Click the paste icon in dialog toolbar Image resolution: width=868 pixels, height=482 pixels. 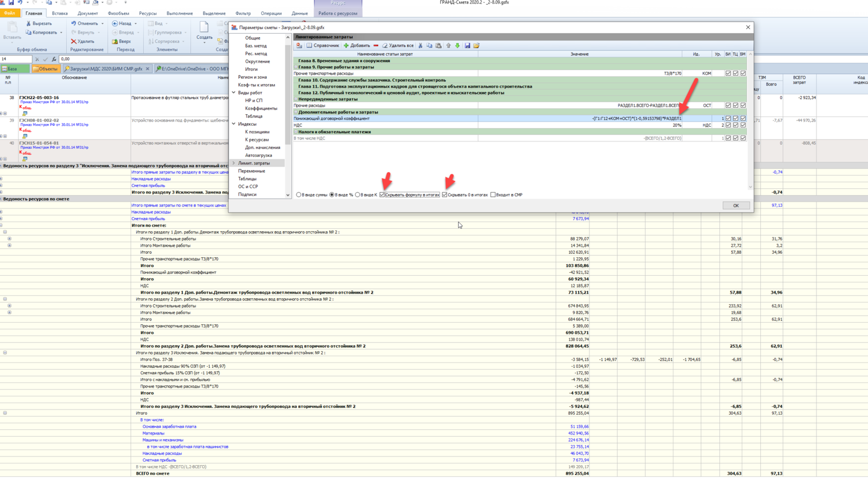[438, 46]
